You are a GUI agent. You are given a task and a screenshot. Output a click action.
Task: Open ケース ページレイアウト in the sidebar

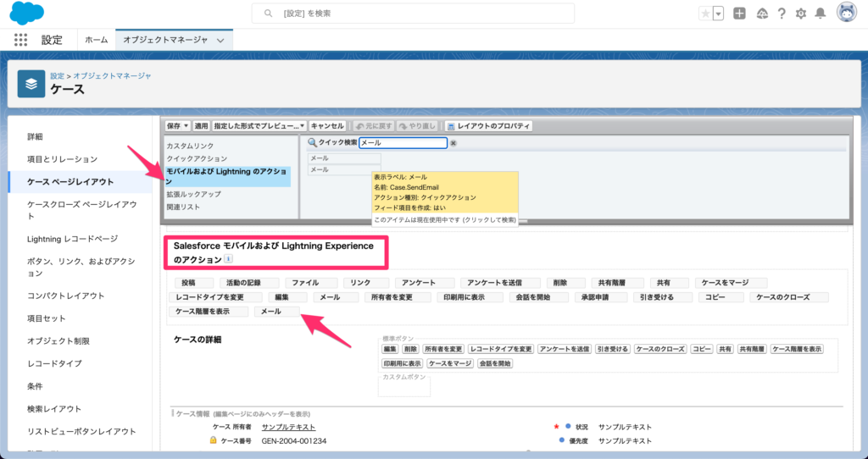pos(70,182)
